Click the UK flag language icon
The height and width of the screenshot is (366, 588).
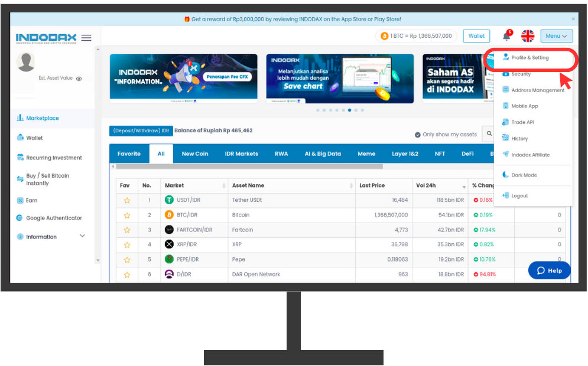tap(528, 36)
